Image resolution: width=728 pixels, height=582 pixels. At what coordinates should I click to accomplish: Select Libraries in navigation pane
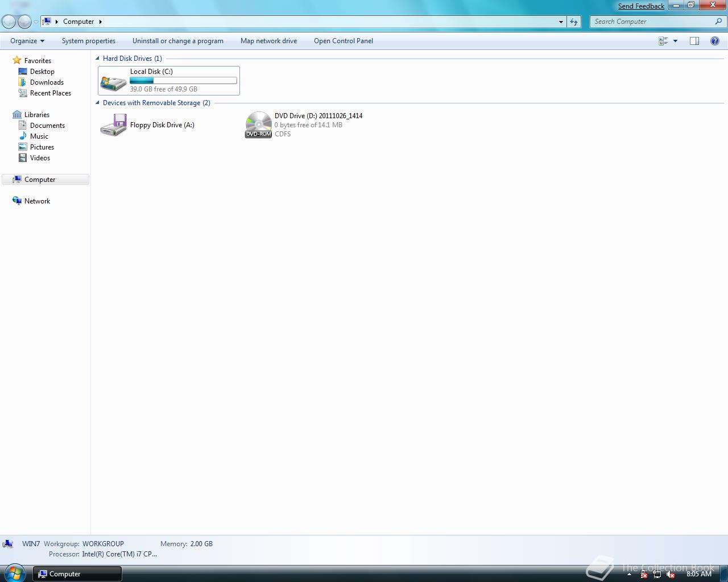(x=37, y=115)
